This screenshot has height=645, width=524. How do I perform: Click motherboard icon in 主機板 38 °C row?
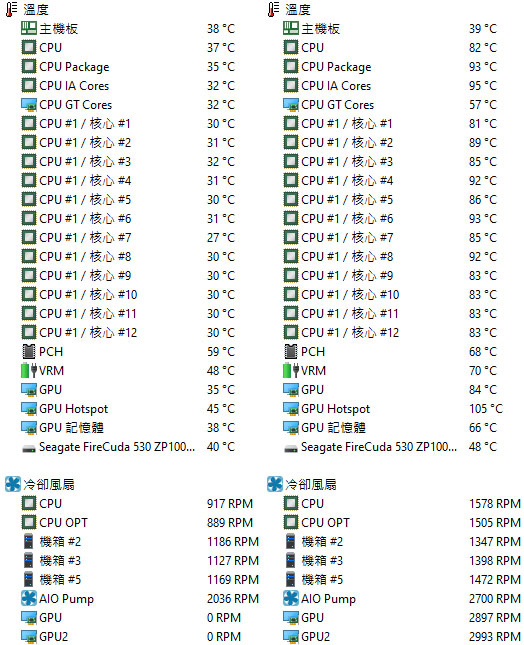point(29,28)
